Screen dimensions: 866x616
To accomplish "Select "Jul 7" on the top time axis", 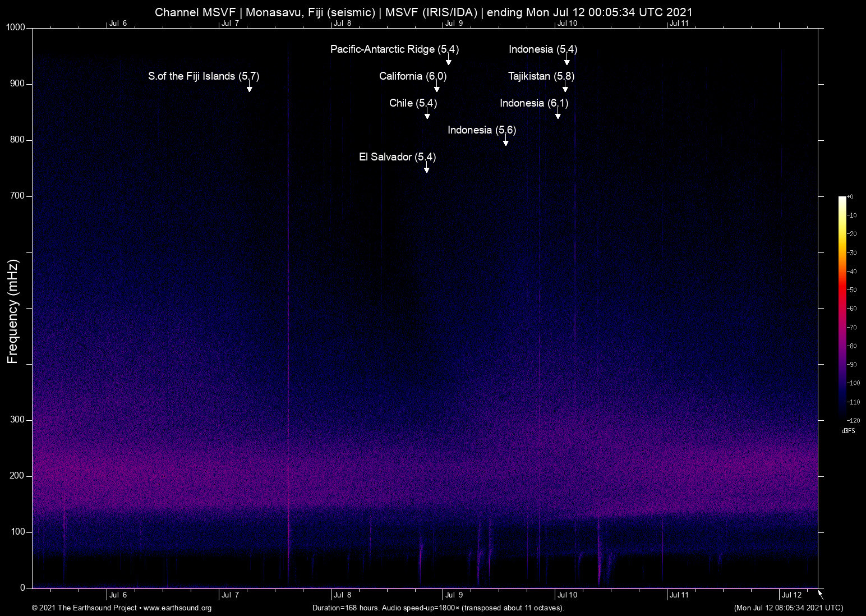I will (x=231, y=24).
